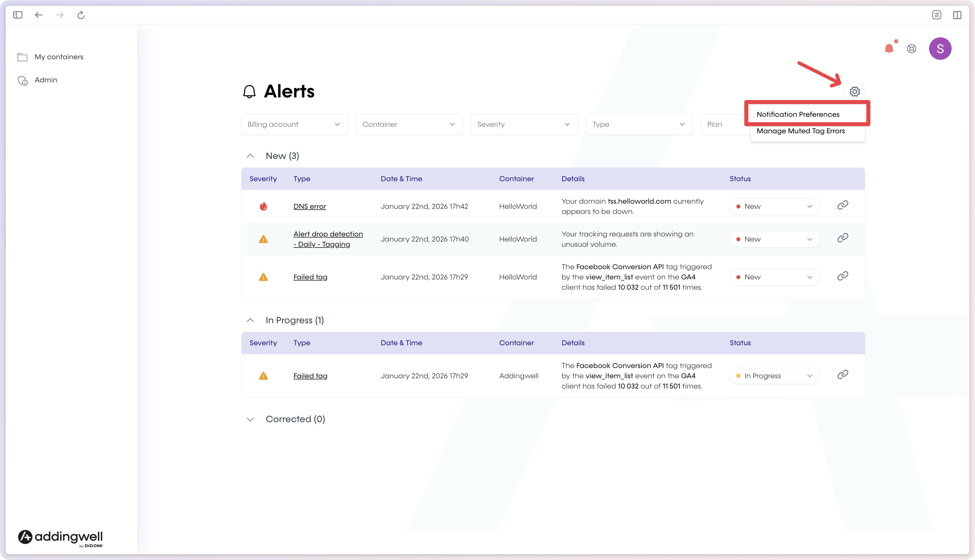975x560 pixels.
Task: Select Notification Preferences
Action: pos(798,114)
